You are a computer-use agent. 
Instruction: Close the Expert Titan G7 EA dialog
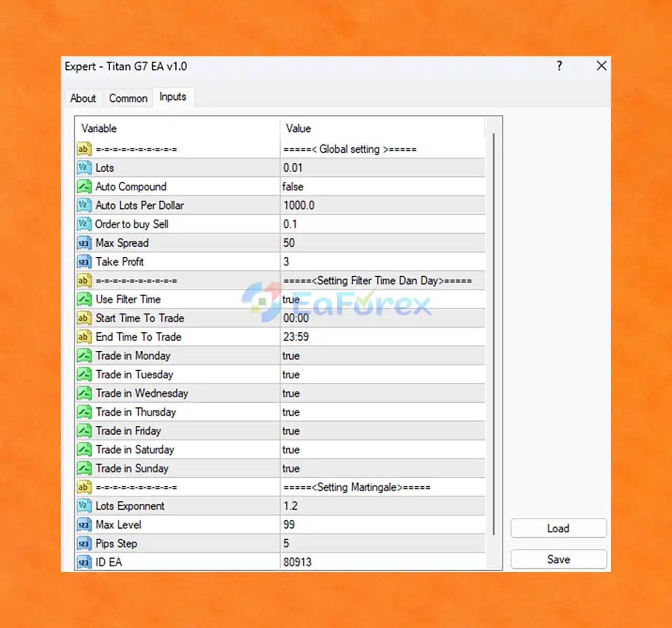click(602, 66)
